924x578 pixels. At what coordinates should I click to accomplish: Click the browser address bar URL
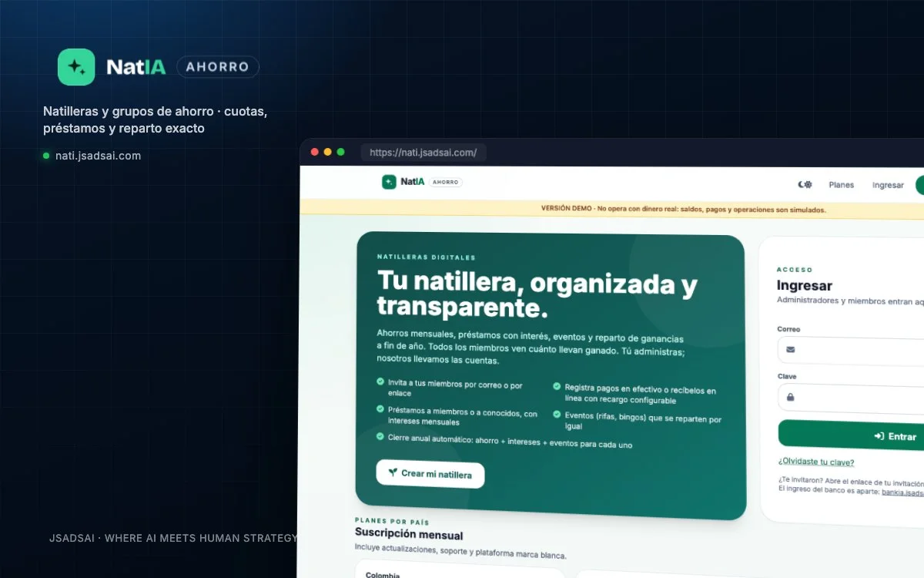[x=423, y=153]
